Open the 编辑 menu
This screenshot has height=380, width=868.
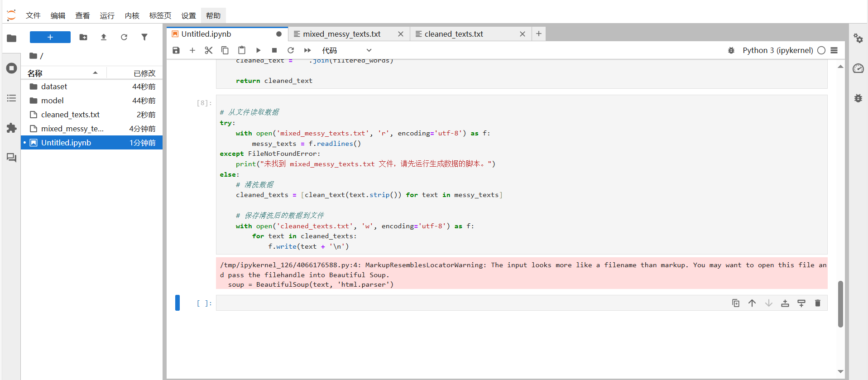pyautogui.click(x=58, y=15)
